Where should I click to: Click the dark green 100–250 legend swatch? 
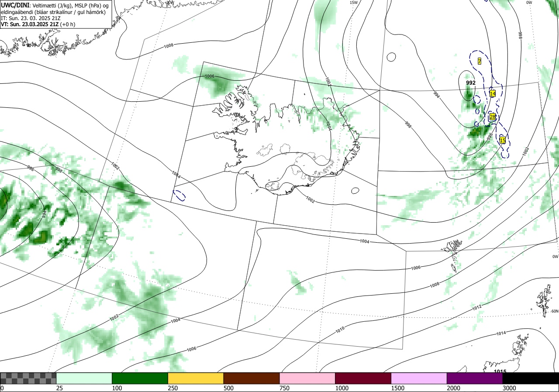coord(140,378)
